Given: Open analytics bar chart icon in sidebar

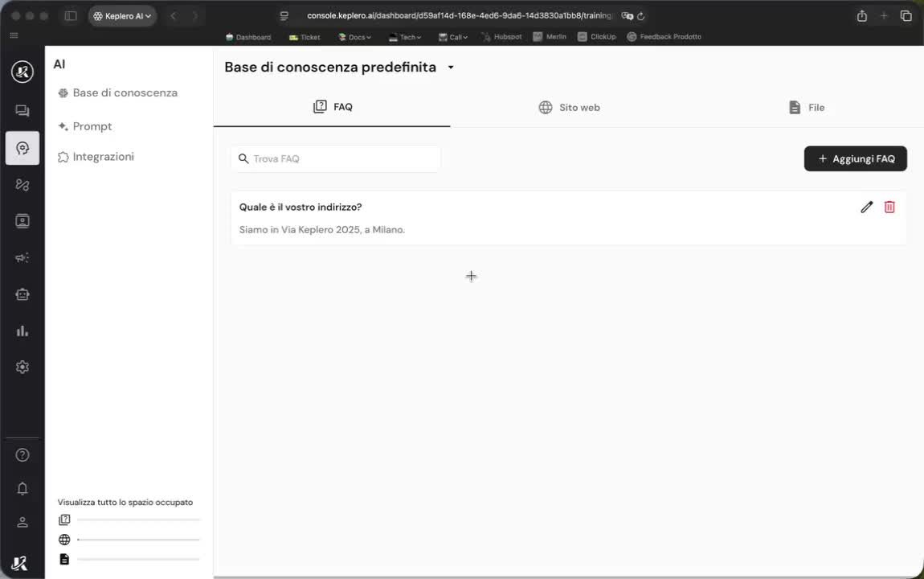Looking at the screenshot, I should coord(22,331).
